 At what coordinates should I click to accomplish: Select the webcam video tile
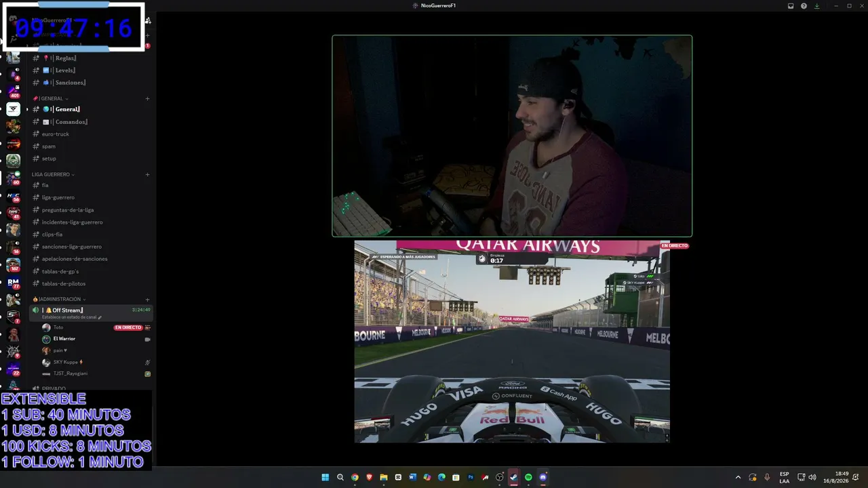(512, 136)
